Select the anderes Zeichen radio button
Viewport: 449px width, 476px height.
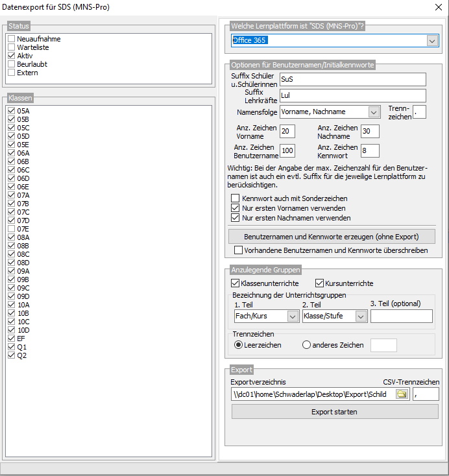tap(307, 345)
